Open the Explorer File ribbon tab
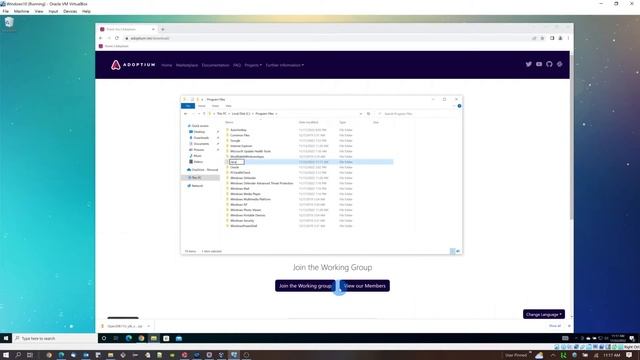640x360 pixels. point(188,106)
